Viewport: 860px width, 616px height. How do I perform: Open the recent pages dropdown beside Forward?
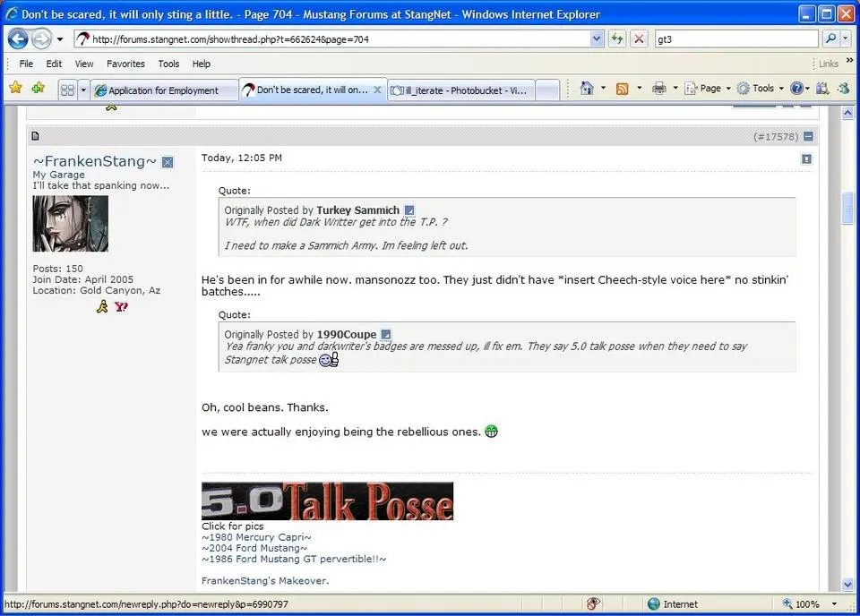(60, 39)
